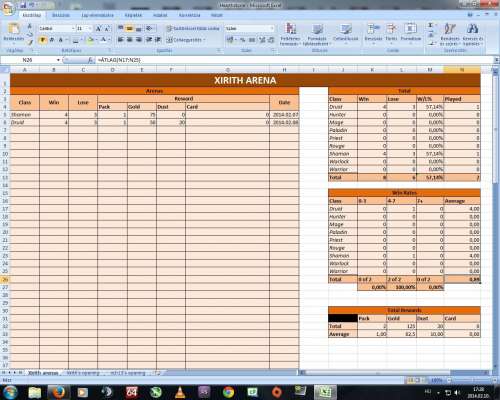500x400 pixels.
Task: Click the AutoSum sigma icon
Action: click(x=431, y=26)
